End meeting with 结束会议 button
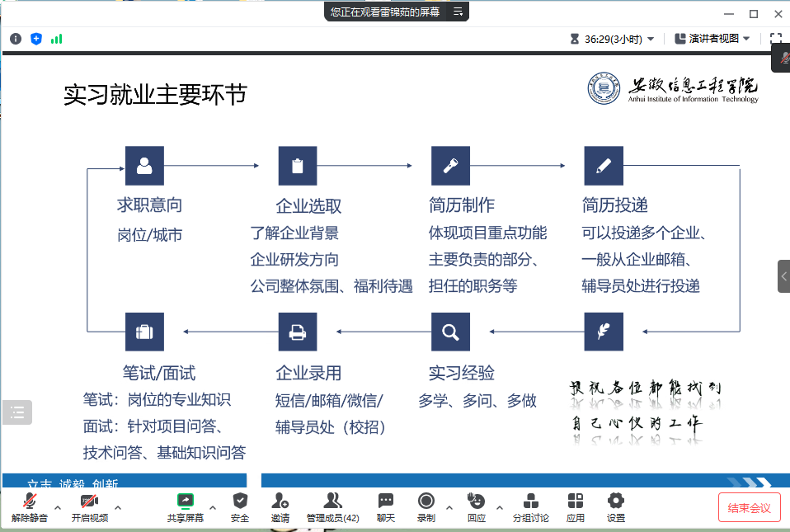Image resolution: width=790 pixels, height=532 pixels. tap(749, 507)
